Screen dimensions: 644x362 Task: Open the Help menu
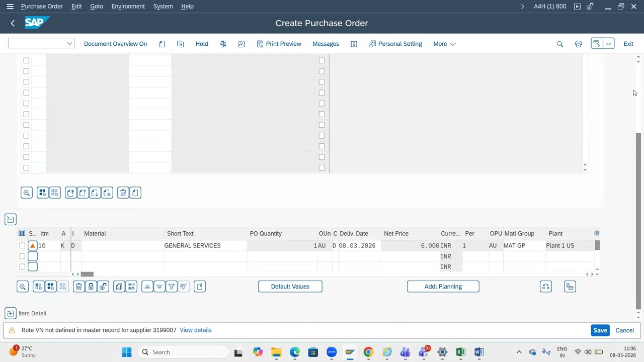[187, 7]
